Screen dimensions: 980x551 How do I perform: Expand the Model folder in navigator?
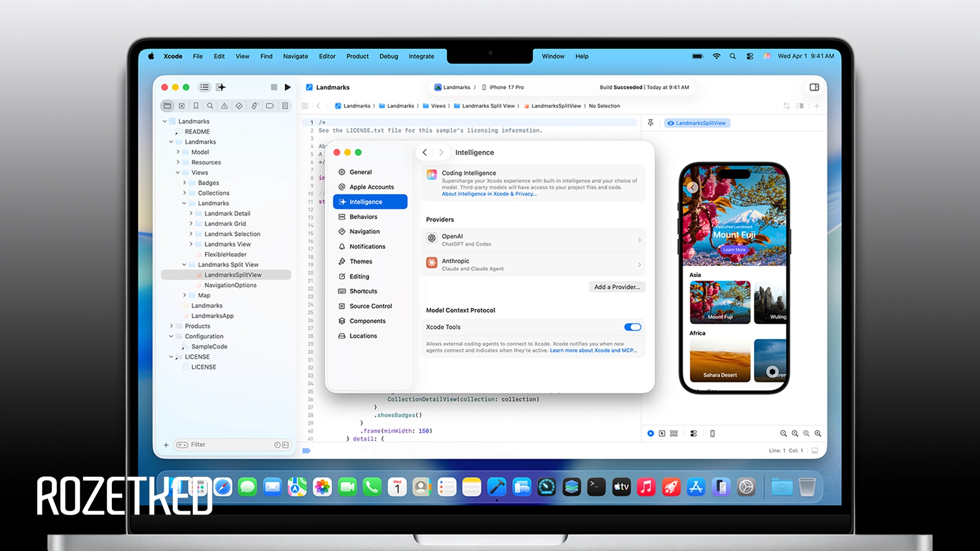178,152
